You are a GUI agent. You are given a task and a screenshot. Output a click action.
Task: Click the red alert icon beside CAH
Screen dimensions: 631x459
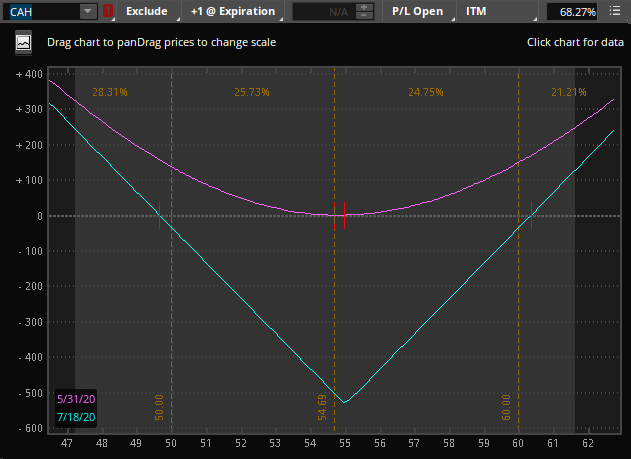tap(108, 12)
